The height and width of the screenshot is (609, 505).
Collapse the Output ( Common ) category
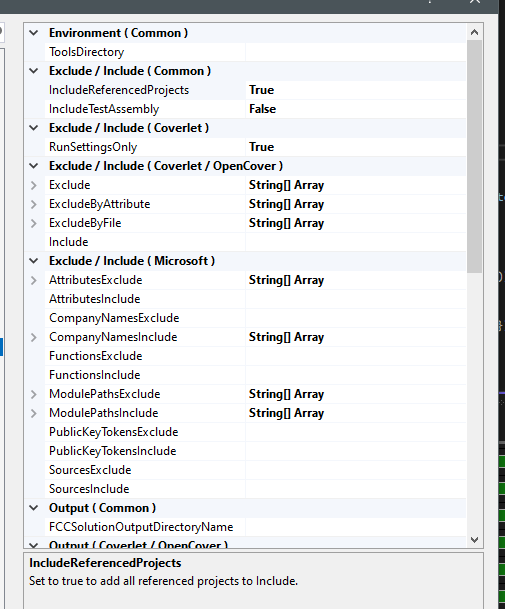tap(34, 508)
